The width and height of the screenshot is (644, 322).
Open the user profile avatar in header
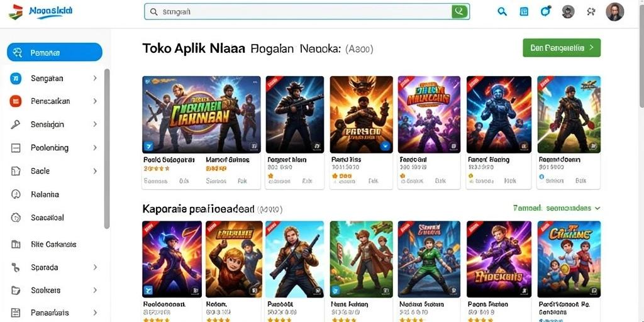coord(615,11)
